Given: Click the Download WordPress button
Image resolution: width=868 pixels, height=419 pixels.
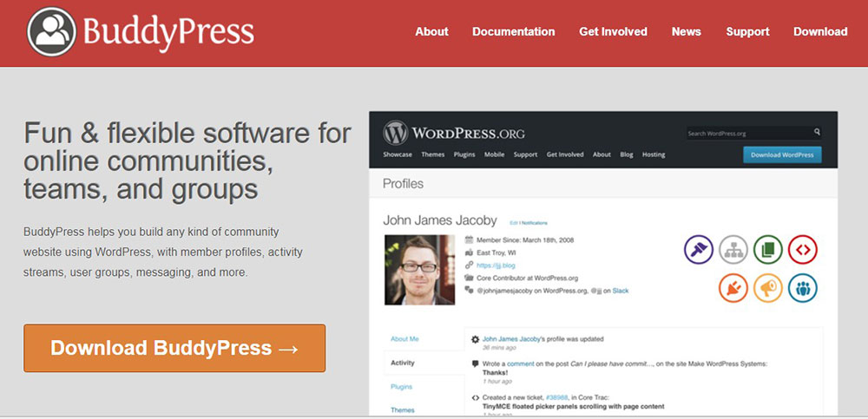Looking at the screenshot, I should pyautogui.click(x=781, y=154).
